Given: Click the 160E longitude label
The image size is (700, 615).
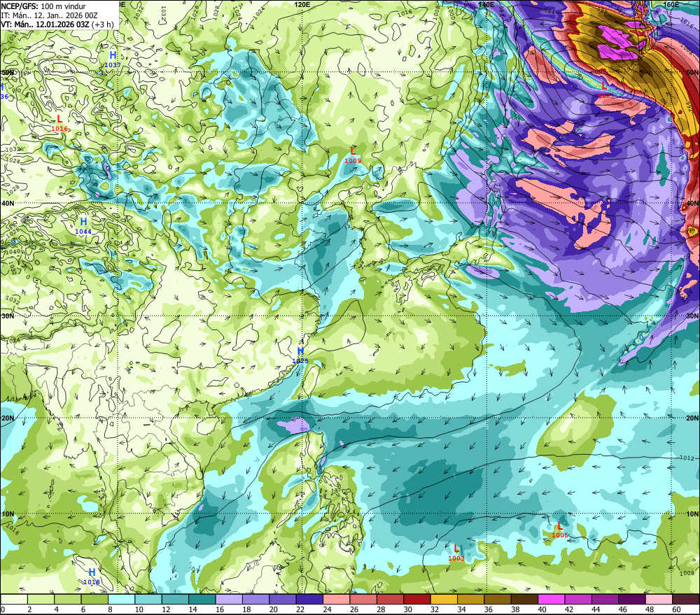Looking at the screenshot, I should [671, 4].
